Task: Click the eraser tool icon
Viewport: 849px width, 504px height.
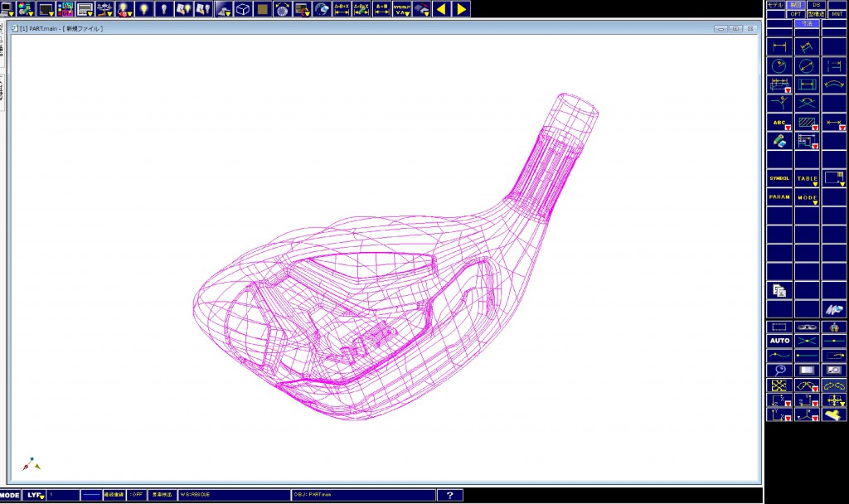Action: 778,140
